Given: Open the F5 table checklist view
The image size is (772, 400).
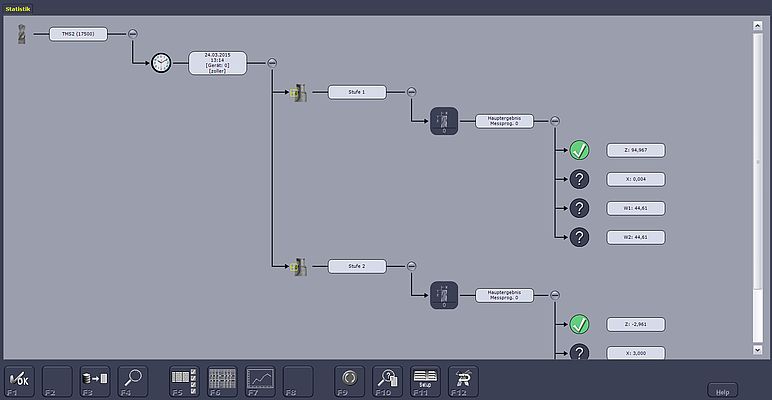Looking at the screenshot, I should pyautogui.click(x=185, y=379).
